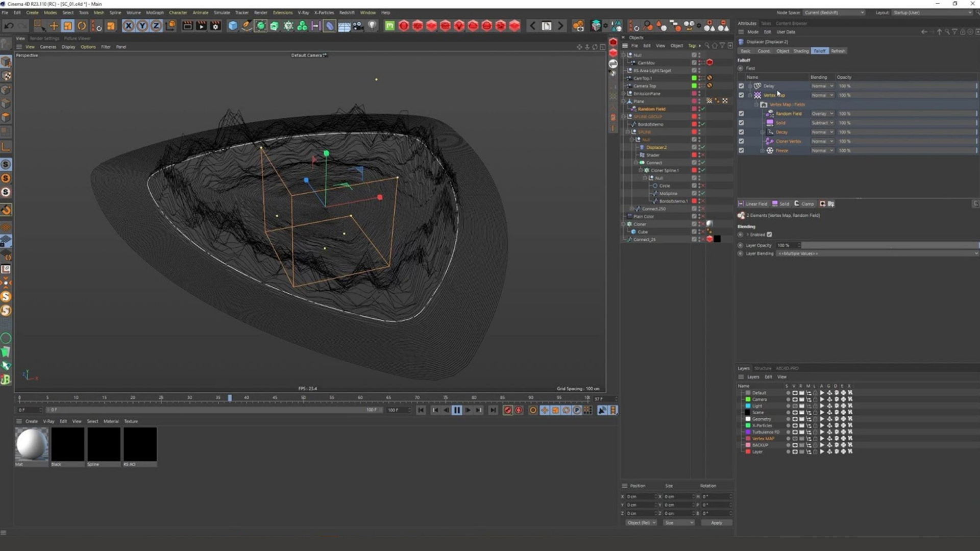Click the light bulb Light icon
The width and height of the screenshot is (980, 551).
(373, 26)
